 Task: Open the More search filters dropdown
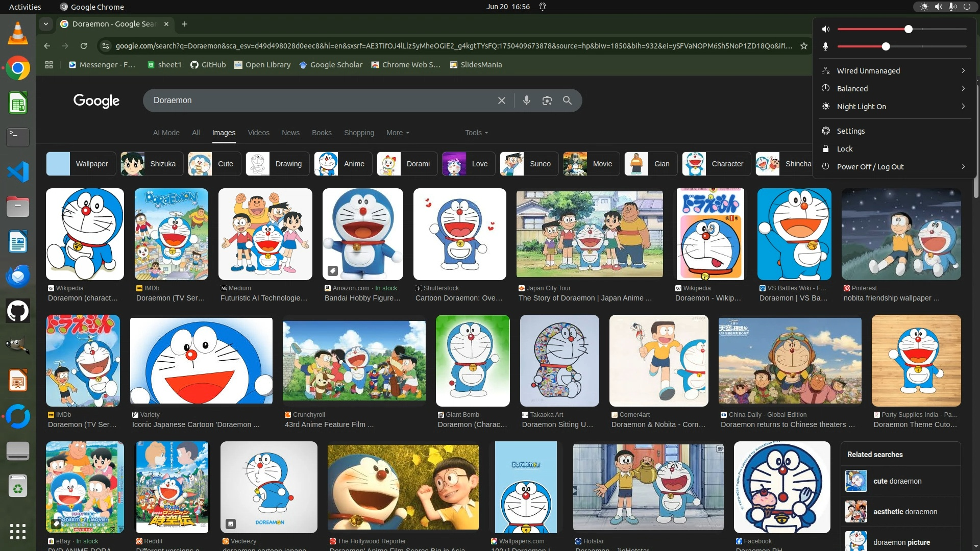click(398, 133)
